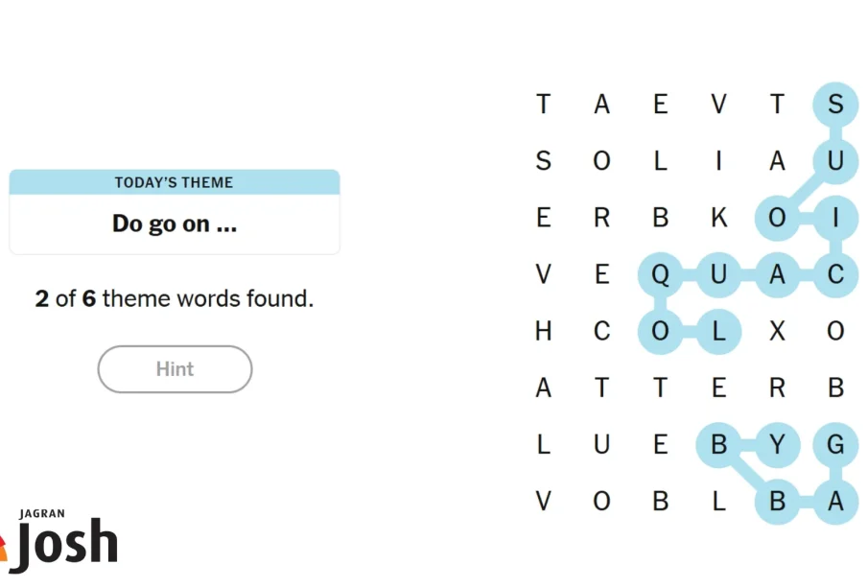868x588 pixels.
Task: Select the letter X in the grid
Action: (777, 332)
